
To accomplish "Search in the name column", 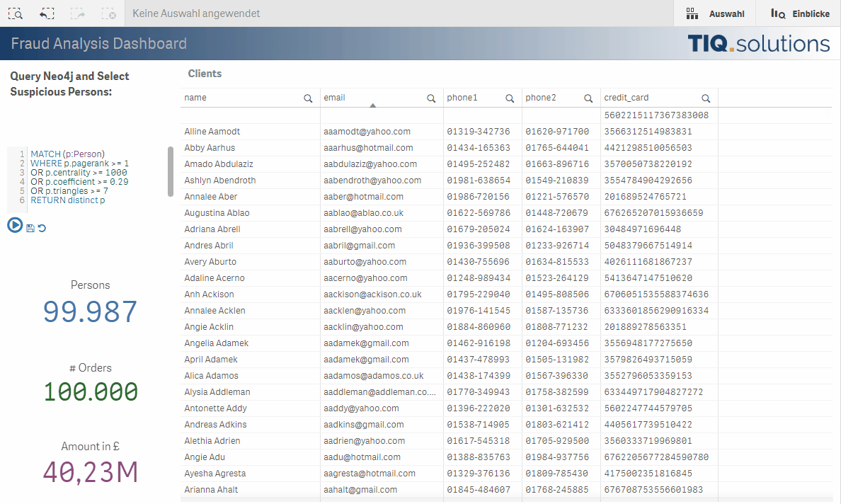I will tap(308, 98).
